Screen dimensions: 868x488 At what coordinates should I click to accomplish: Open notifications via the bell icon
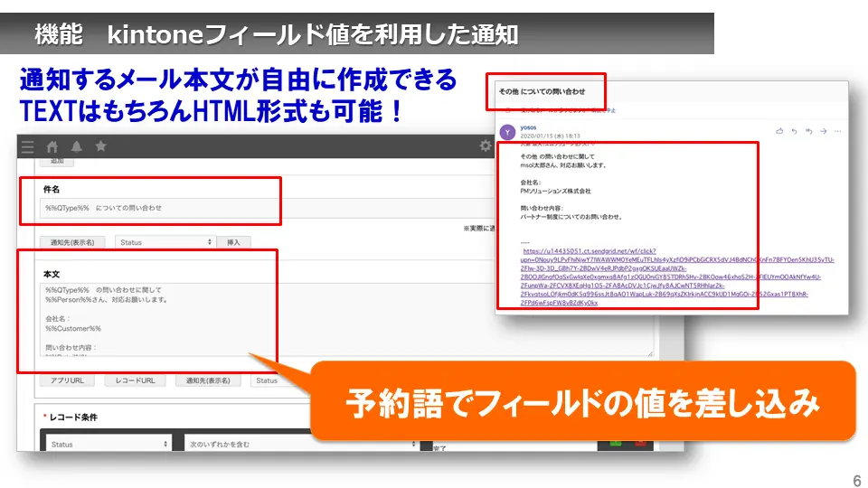pos(77,146)
